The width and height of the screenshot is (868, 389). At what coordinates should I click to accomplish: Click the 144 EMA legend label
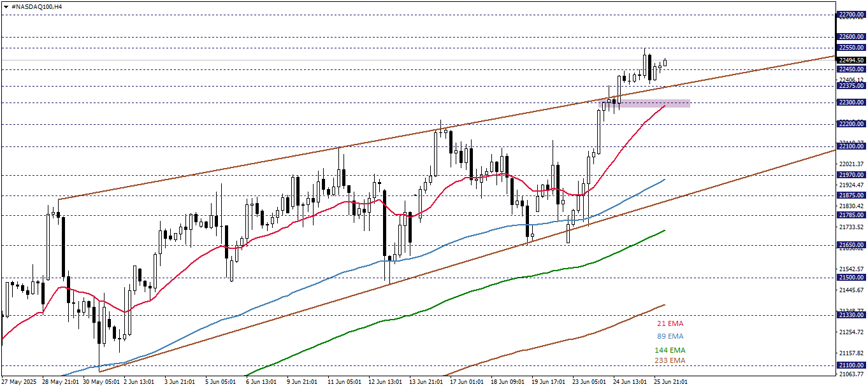[670, 350]
